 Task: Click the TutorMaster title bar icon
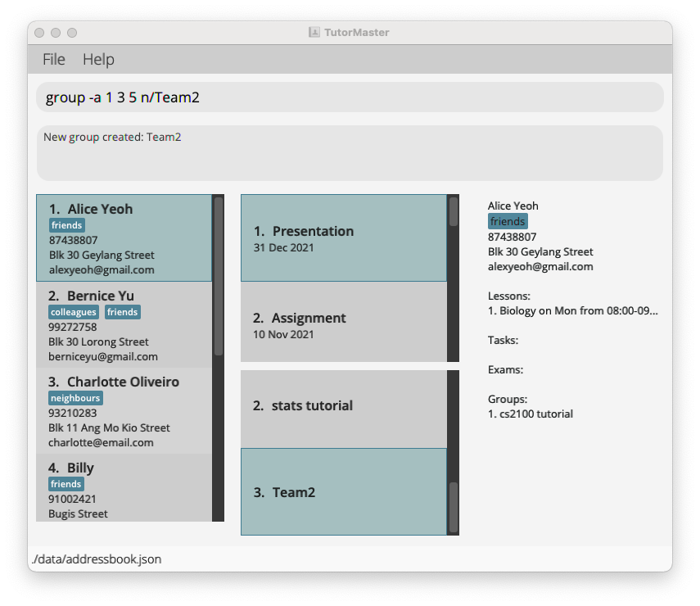tap(314, 32)
